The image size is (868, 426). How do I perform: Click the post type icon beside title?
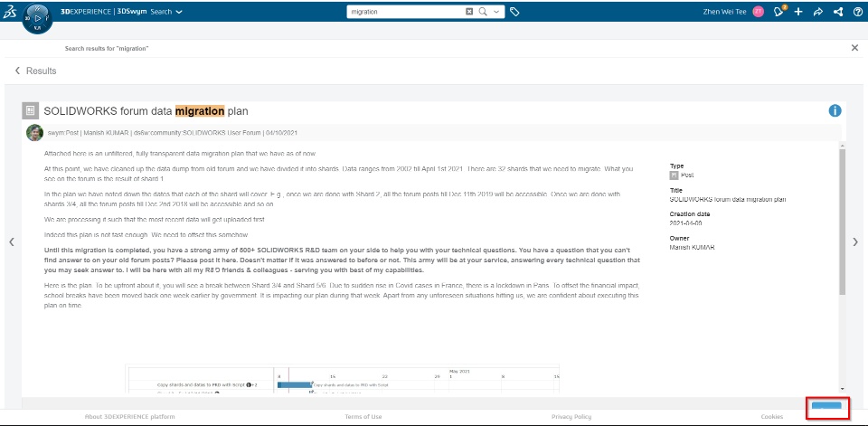pyautogui.click(x=31, y=110)
